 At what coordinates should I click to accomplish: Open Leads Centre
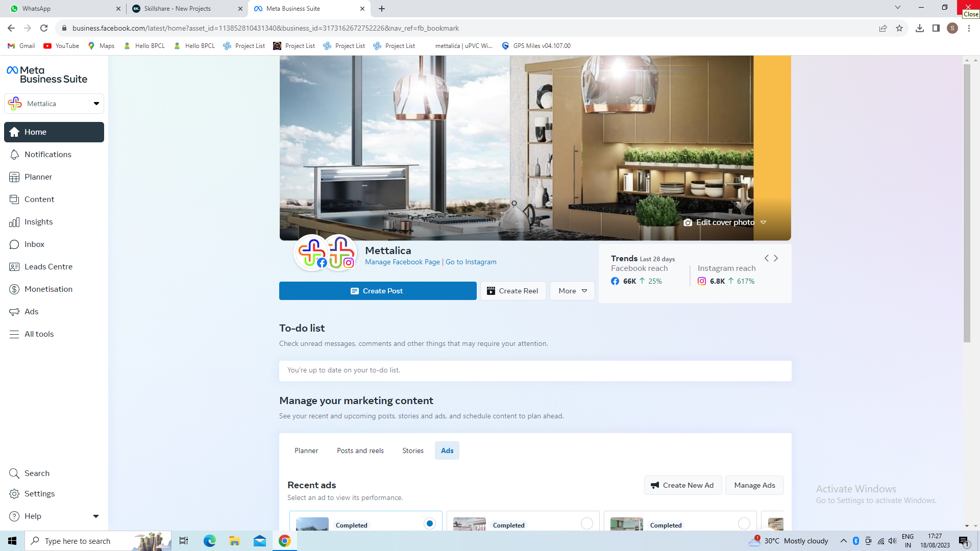click(x=54, y=267)
